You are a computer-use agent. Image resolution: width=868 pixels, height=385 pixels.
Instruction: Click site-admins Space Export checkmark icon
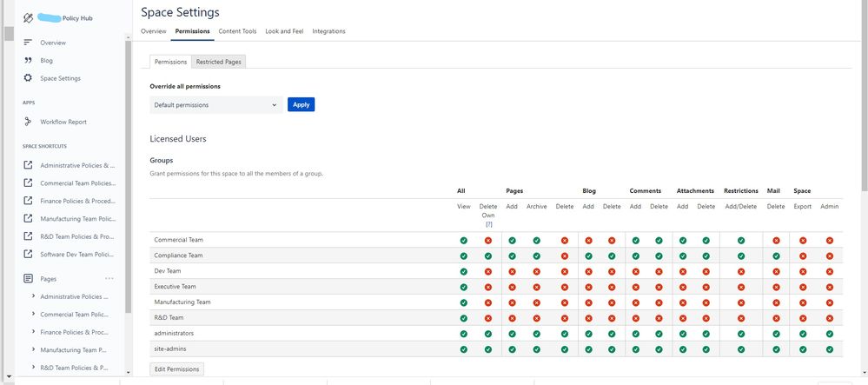click(x=803, y=349)
